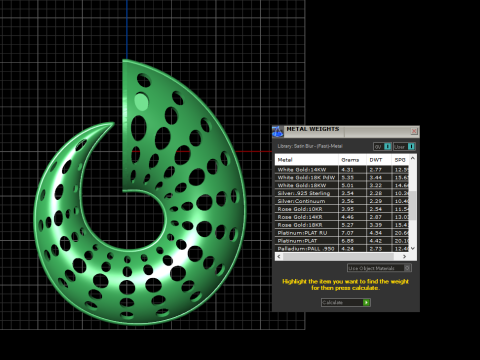Select the Palladium:PALL .950 row
Screen dimensions: 480x360
342,248
